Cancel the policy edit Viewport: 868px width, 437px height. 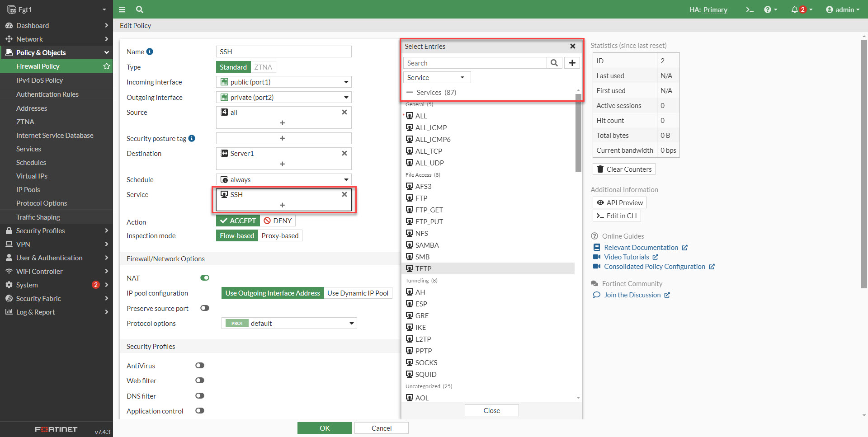tap(382, 428)
